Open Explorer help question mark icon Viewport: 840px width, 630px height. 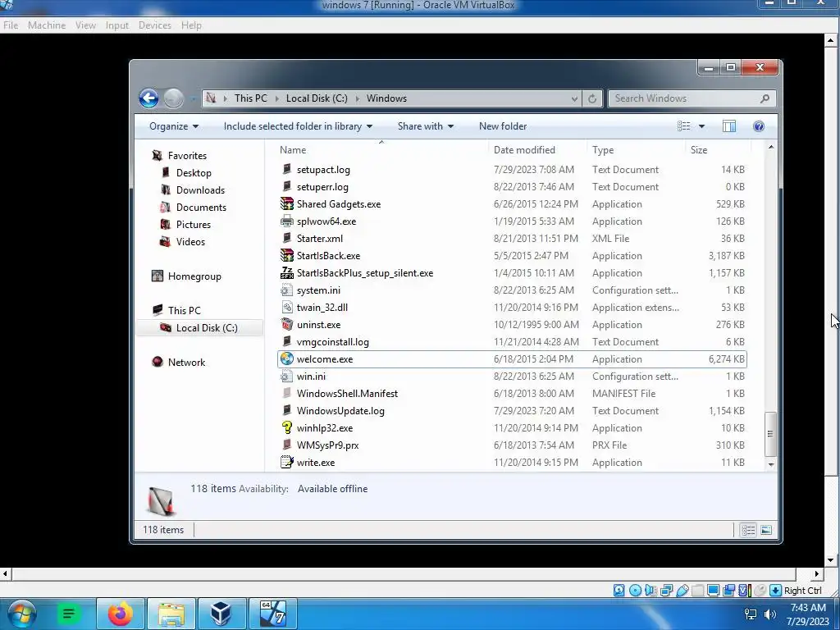758,126
